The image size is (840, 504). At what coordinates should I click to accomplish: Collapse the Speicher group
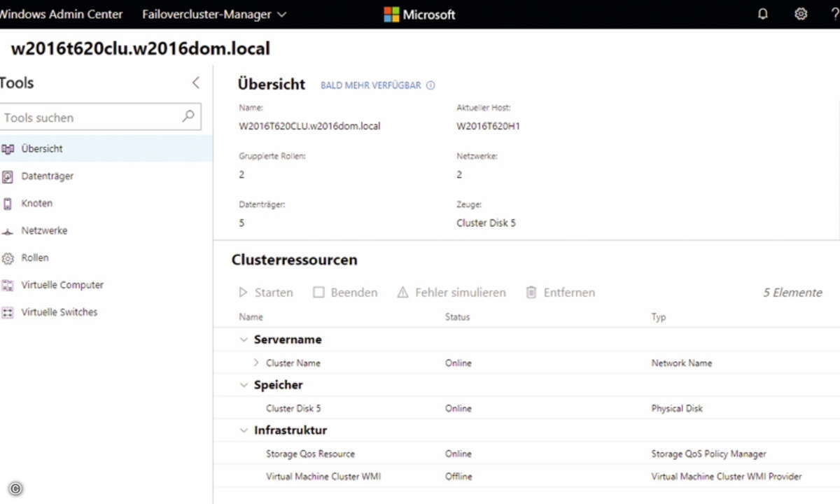tap(244, 385)
